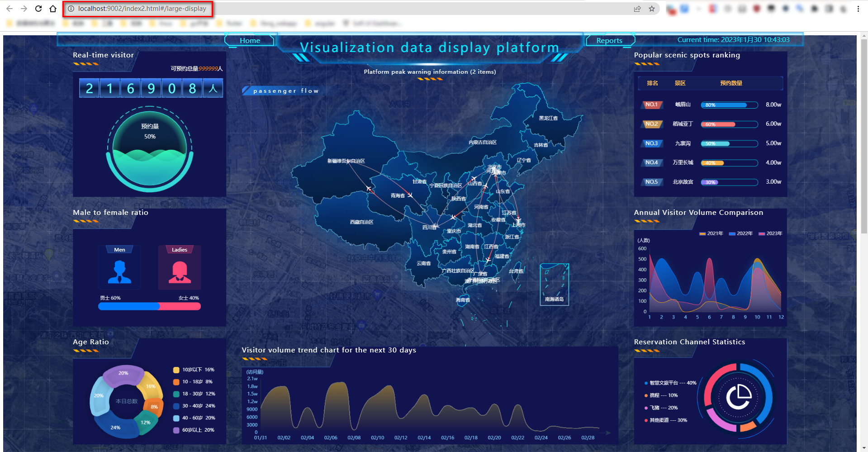Bookmark this page with the star icon
Viewport: 868px width, 452px height.
(652, 9)
